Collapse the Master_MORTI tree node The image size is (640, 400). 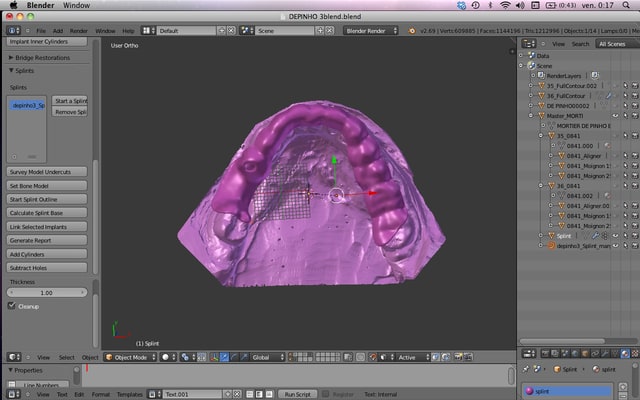531,116
